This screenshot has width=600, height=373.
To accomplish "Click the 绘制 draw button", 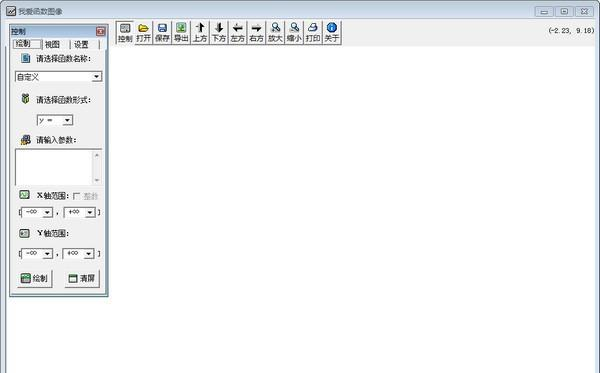I will 34,278.
